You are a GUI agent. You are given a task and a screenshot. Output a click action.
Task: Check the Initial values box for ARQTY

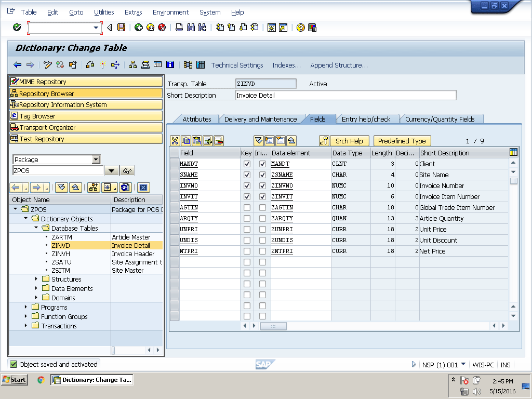(x=262, y=219)
